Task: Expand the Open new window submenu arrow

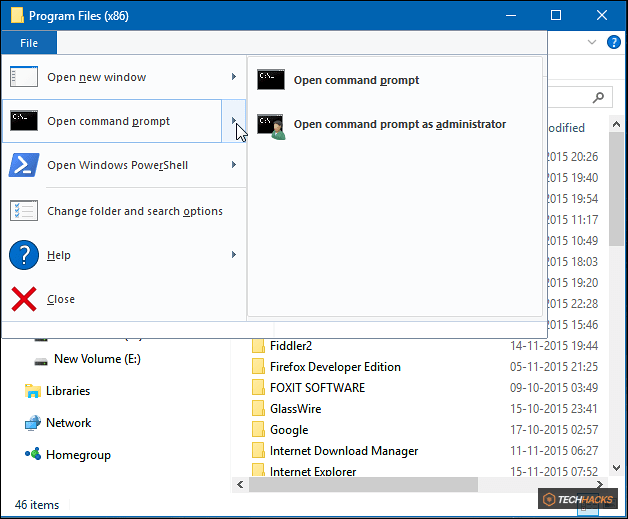Action: click(234, 76)
